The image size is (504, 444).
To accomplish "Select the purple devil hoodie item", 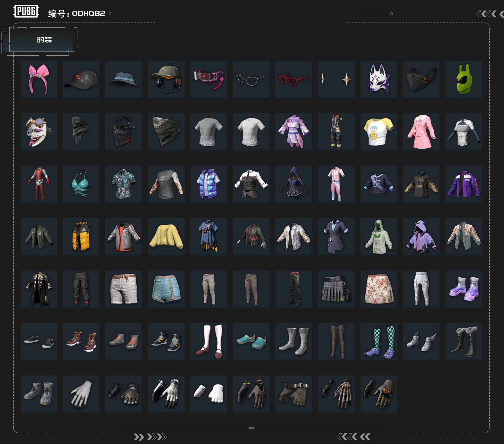I will (421, 237).
